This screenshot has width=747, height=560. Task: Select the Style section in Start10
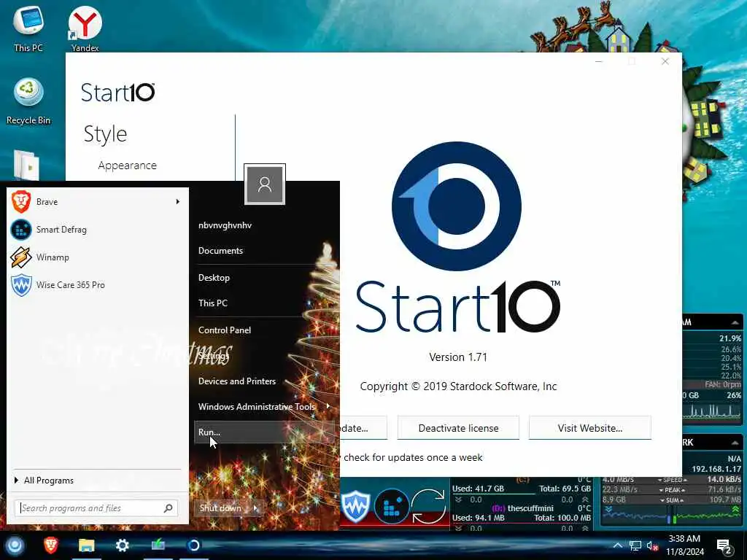[105, 134]
